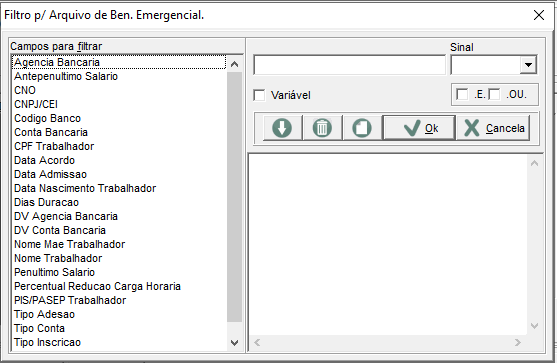Click scroll up arrow of fields list
The height and width of the screenshot is (363, 557).
(x=234, y=64)
